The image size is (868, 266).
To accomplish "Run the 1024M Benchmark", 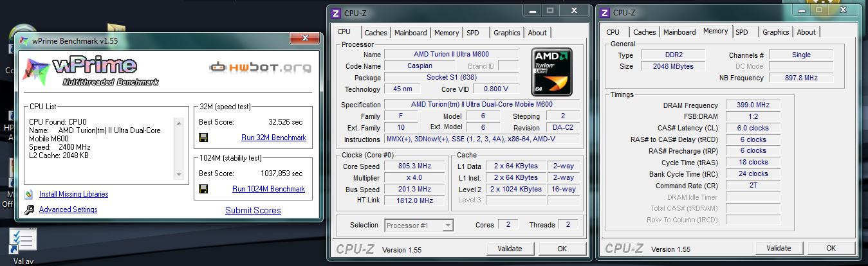I will click(x=268, y=189).
